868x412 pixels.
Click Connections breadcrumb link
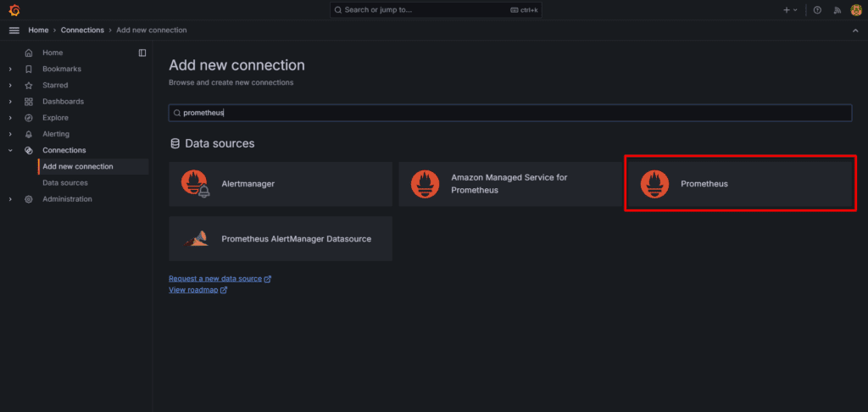click(82, 30)
